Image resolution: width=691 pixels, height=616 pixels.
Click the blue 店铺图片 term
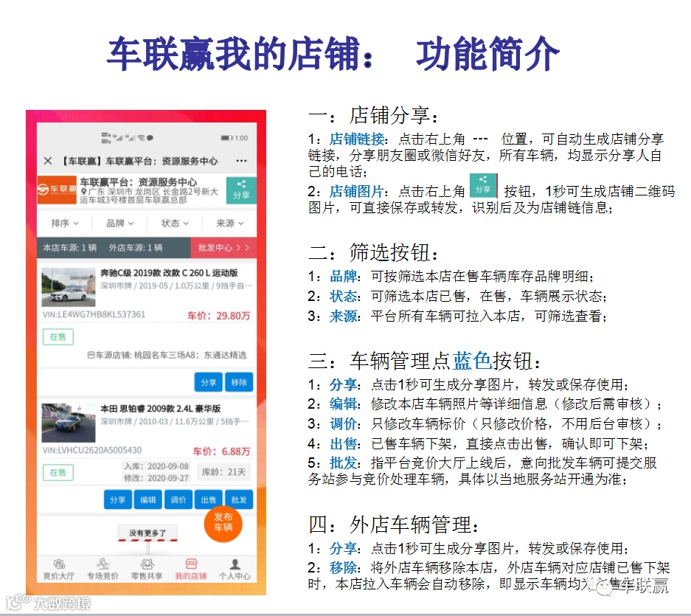coord(356,191)
